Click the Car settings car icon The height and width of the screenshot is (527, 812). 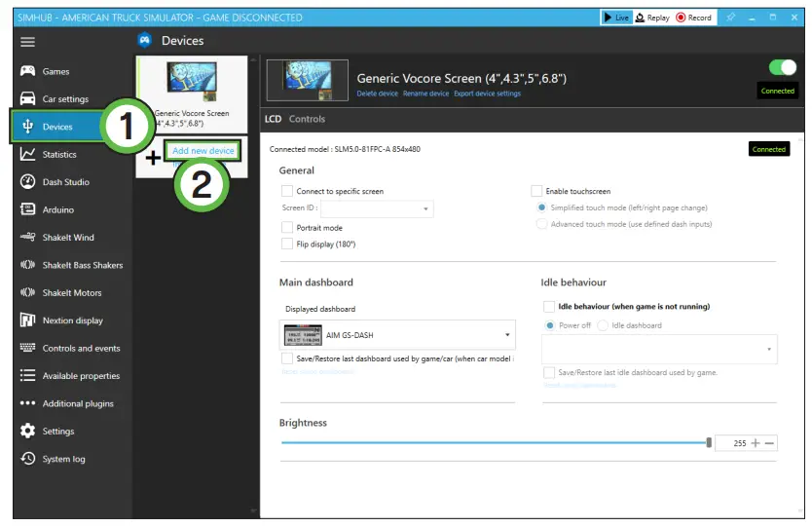[27, 98]
